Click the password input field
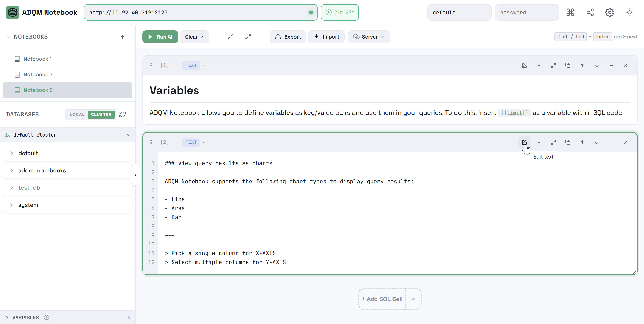The image size is (644, 324). click(526, 13)
